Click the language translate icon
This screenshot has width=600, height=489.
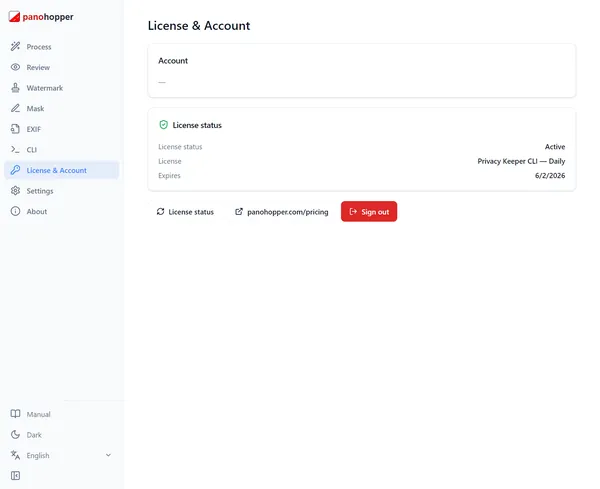click(x=15, y=455)
